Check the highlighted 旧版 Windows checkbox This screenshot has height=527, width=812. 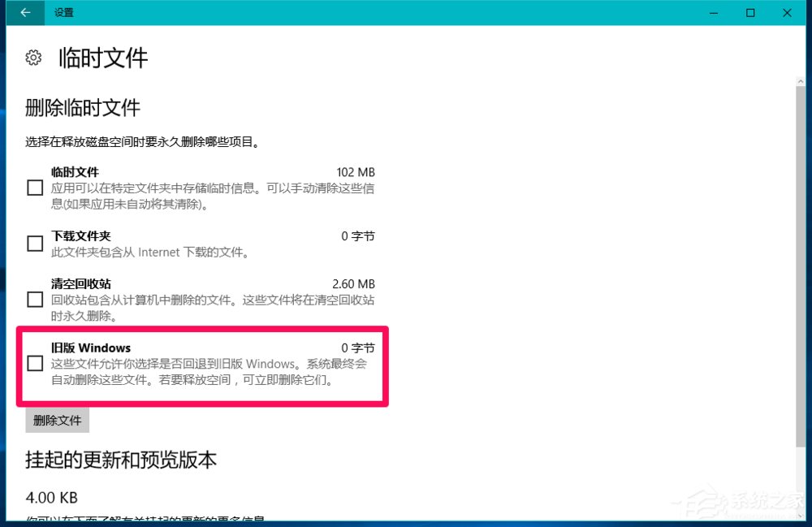pos(34,363)
